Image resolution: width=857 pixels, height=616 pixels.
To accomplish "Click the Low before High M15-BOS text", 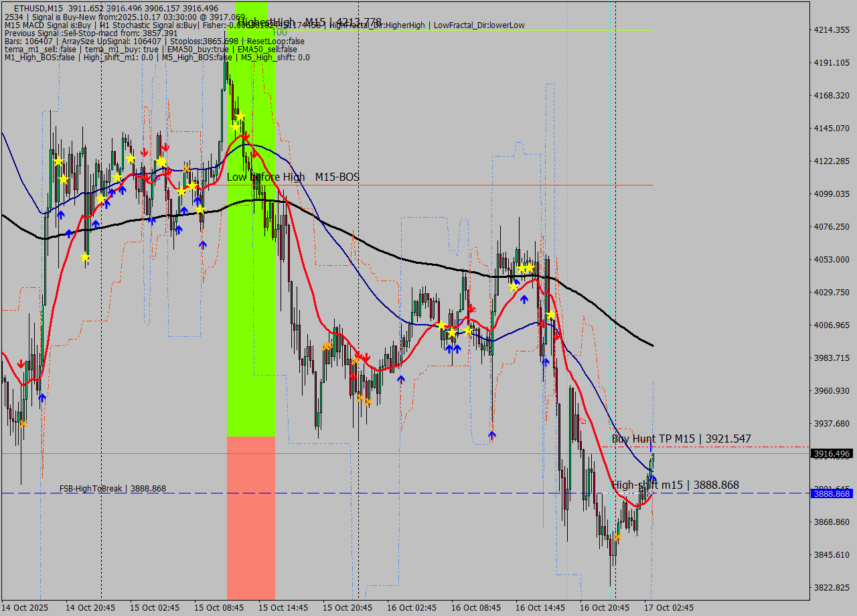I will coord(293,177).
